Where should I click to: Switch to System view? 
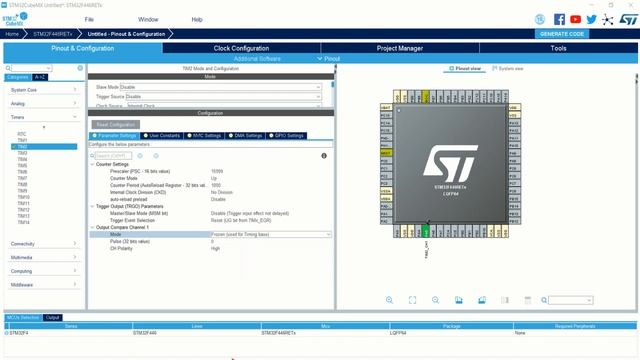pos(508,69)
